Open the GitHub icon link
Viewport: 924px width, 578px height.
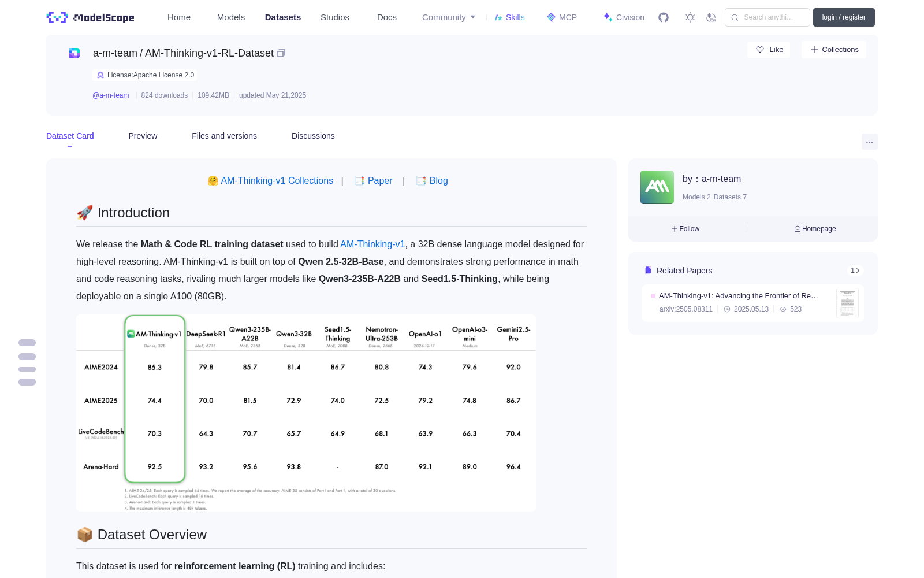point(664,17)
